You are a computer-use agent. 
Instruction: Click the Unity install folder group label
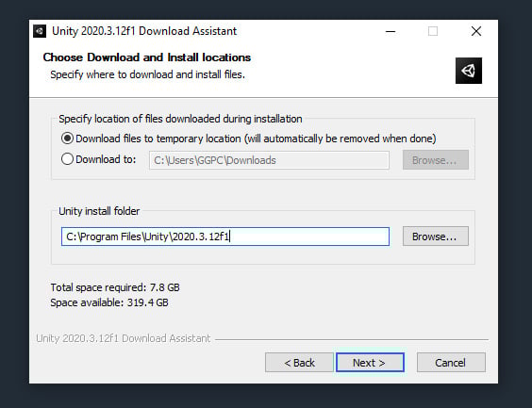click(99, 211)
